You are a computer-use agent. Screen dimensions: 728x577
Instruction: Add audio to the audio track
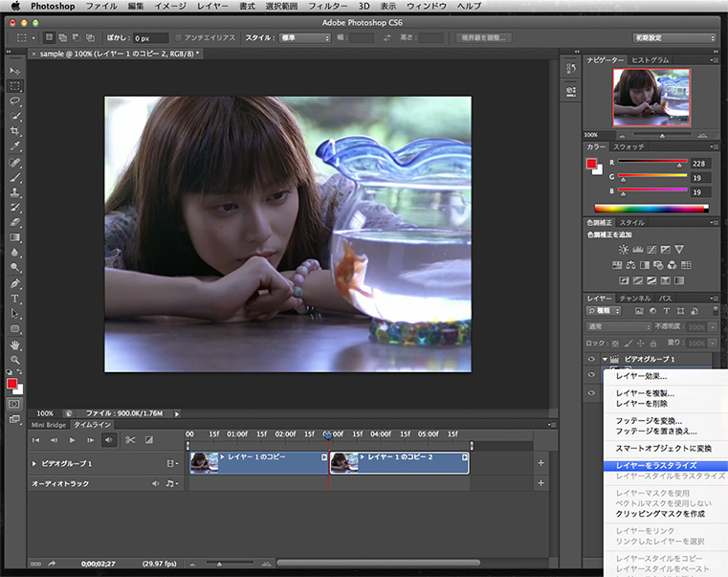(x=540, y=483)
